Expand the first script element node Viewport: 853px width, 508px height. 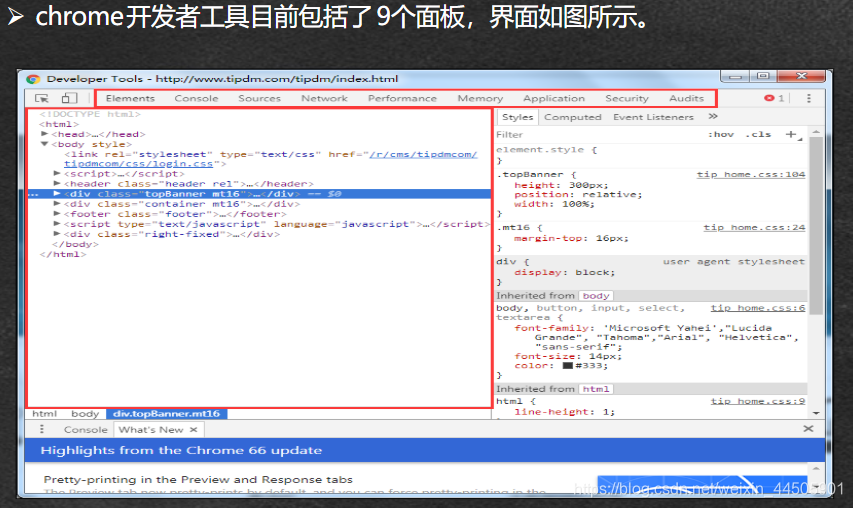point(57,174)
